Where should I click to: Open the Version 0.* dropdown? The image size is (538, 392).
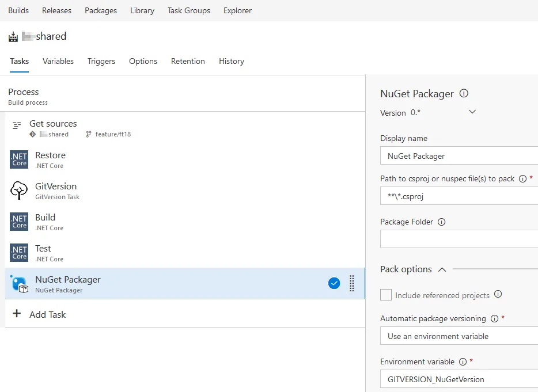(472, 112)
